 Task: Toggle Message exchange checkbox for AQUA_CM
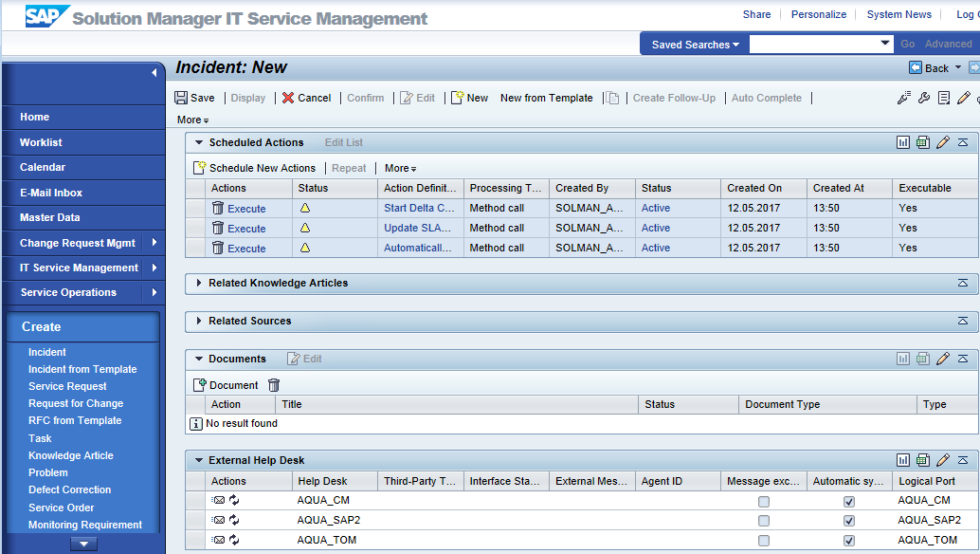(764, 501)
